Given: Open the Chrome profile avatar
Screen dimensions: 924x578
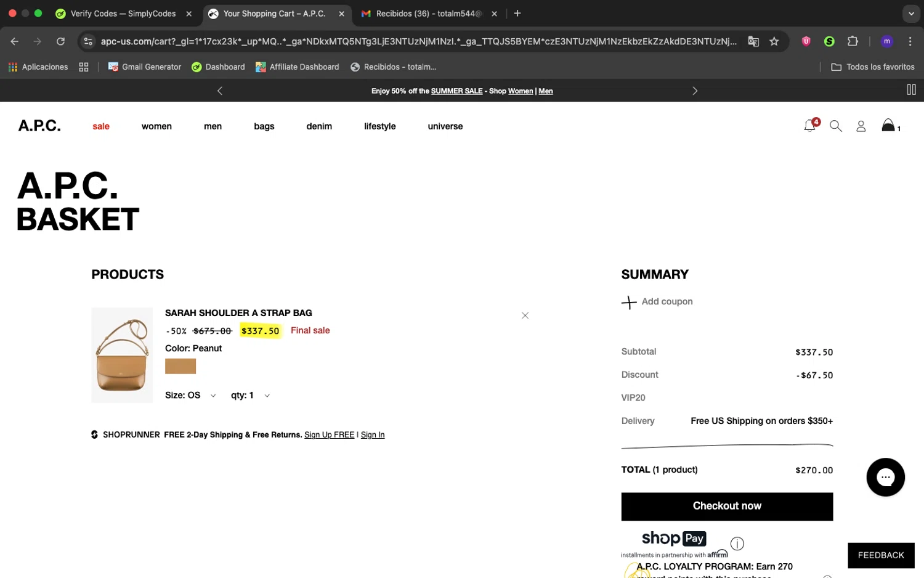Looking at the screenshot, I should (x=886, y=41).
